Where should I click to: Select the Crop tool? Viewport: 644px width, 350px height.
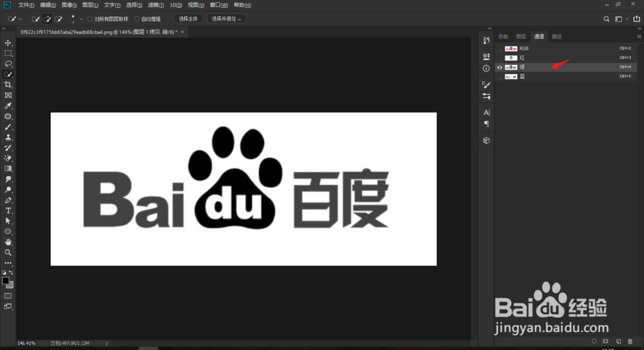pyautogui.click(x=8, y=84)
